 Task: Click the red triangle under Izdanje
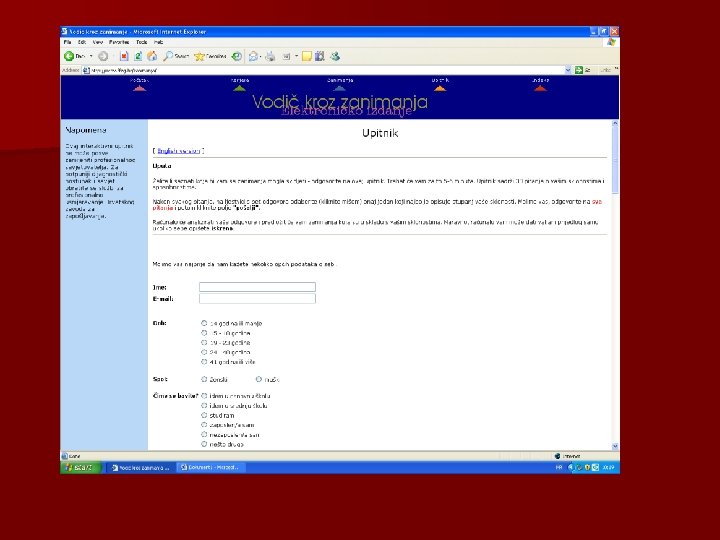tap(540, 88)
